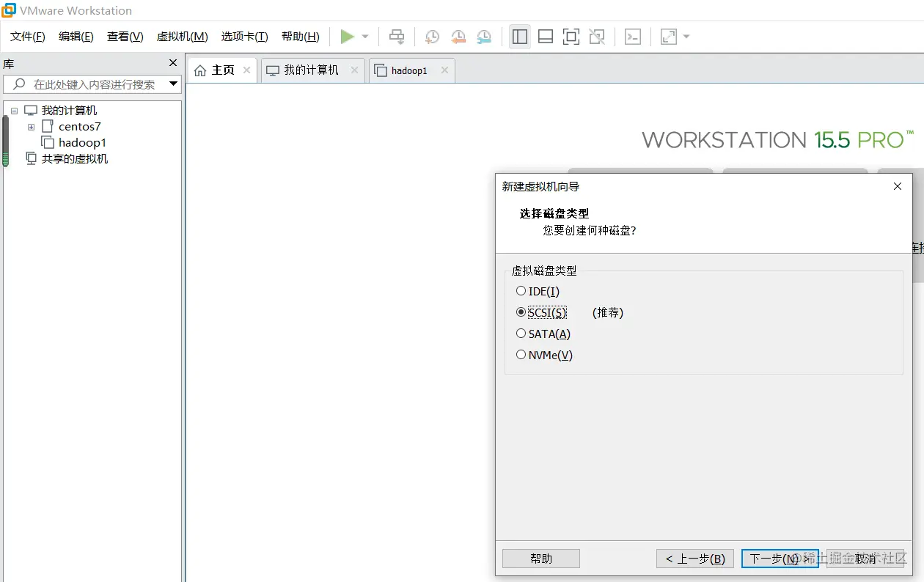Open the 虚拟机(M) menu

coord(183,37)
